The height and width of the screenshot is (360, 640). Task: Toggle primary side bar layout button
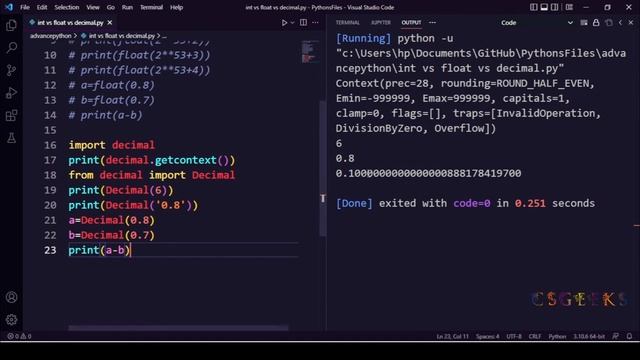[533, 7]
